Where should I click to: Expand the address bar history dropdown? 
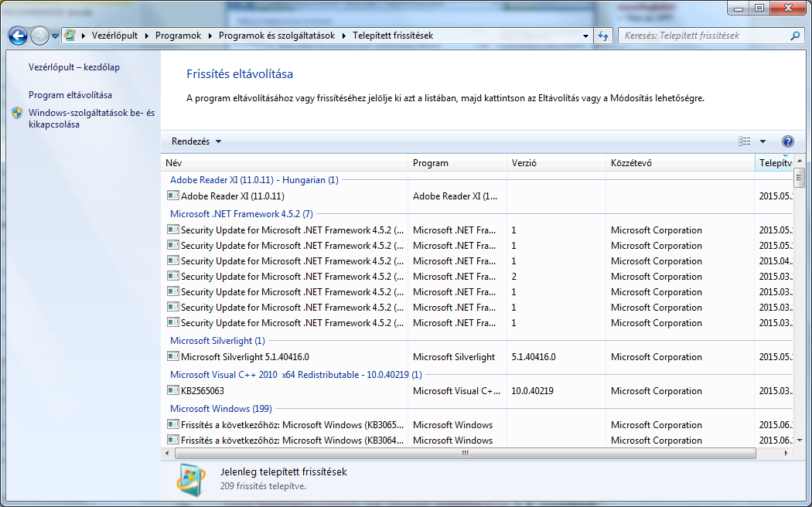point(585,36)
